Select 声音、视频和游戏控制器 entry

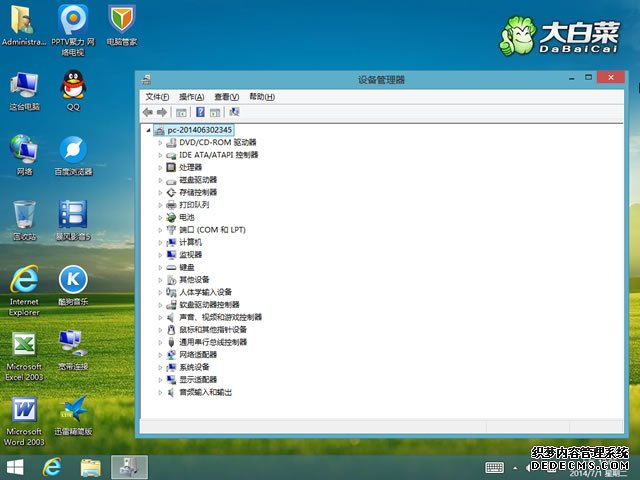point(220,317)
